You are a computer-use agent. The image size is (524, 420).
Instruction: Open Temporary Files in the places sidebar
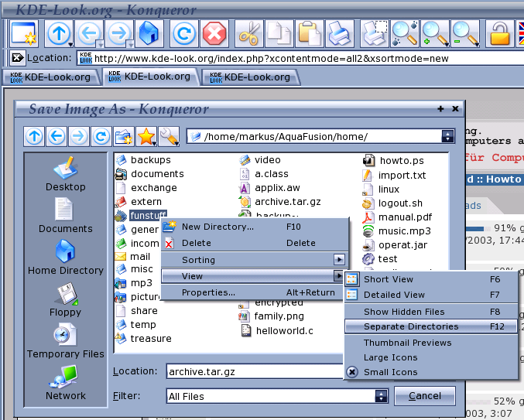(66, 341)
